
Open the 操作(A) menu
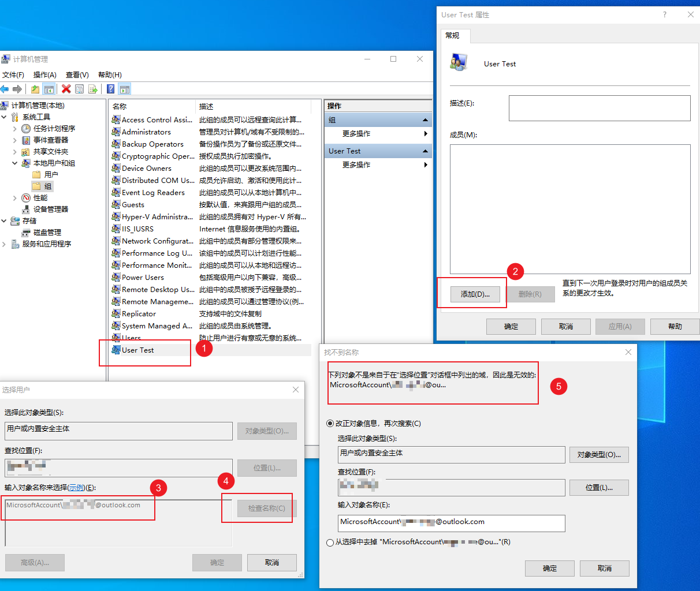tap(45, 75)
